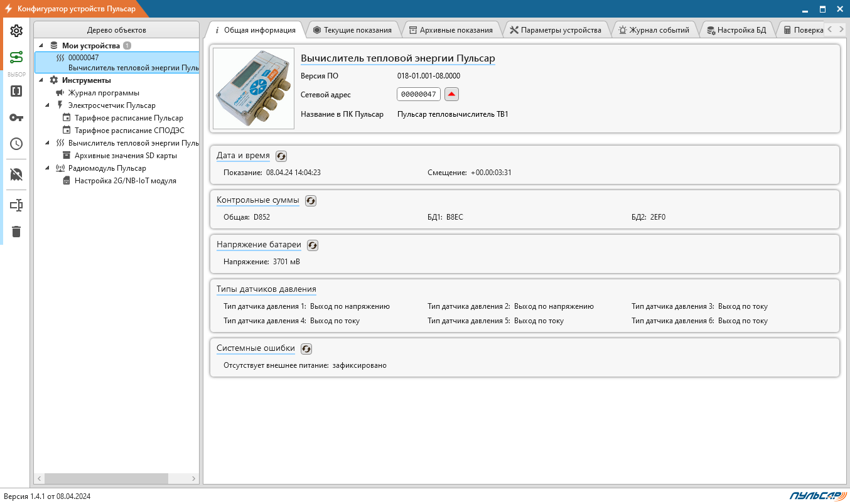Click the external power error status зафиксировано
850x504 pixels.
click(x=360, y=365)
